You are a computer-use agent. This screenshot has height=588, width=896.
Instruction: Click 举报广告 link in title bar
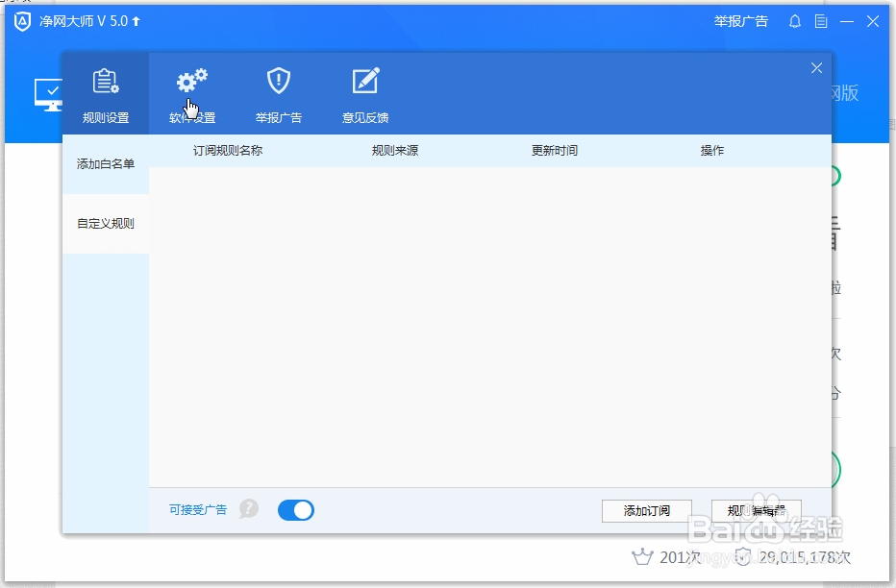740,22
